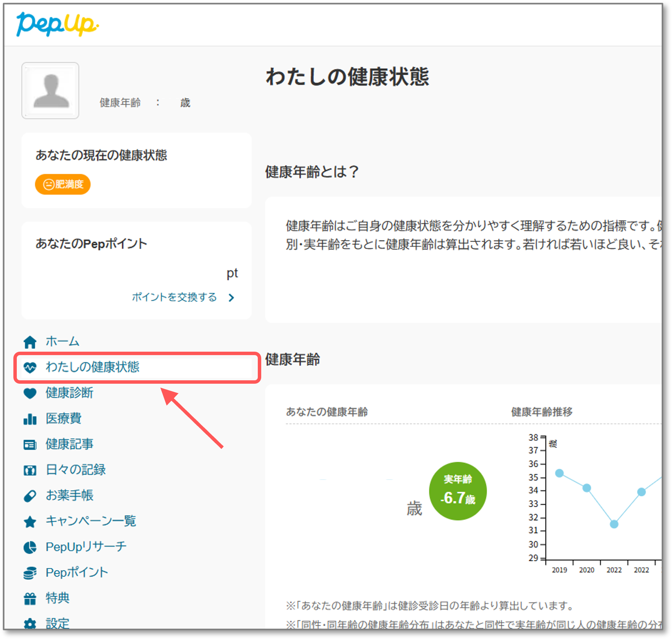Open お薬手帳 link
Image resolution: width=672 pixels, height=639 pixels.
tap(69, 495)
